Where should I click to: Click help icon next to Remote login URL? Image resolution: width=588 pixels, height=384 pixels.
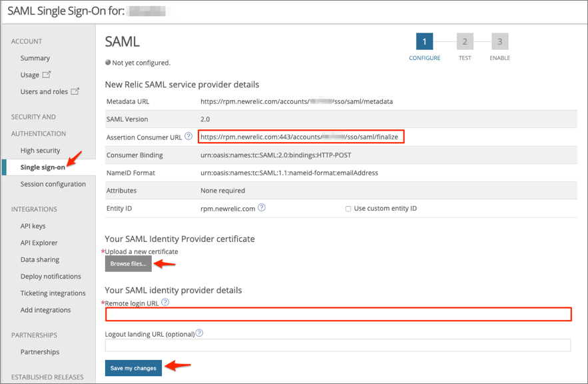click(165, 303)
